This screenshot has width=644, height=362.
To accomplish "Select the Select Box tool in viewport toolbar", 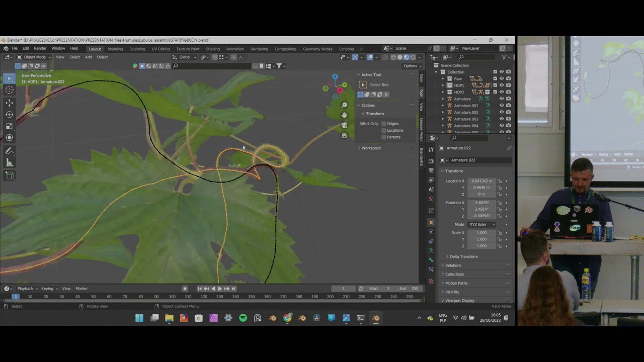I will click(9, 78).
